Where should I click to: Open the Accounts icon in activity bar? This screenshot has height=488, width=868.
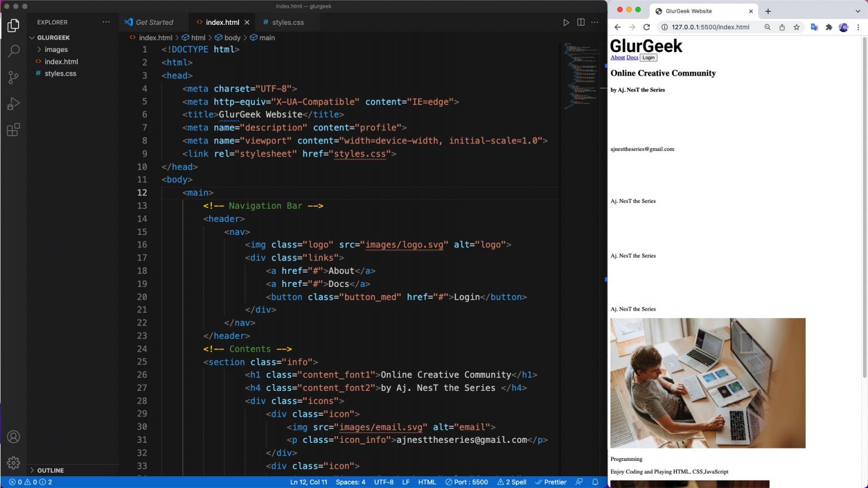click(x=14, y=437)
